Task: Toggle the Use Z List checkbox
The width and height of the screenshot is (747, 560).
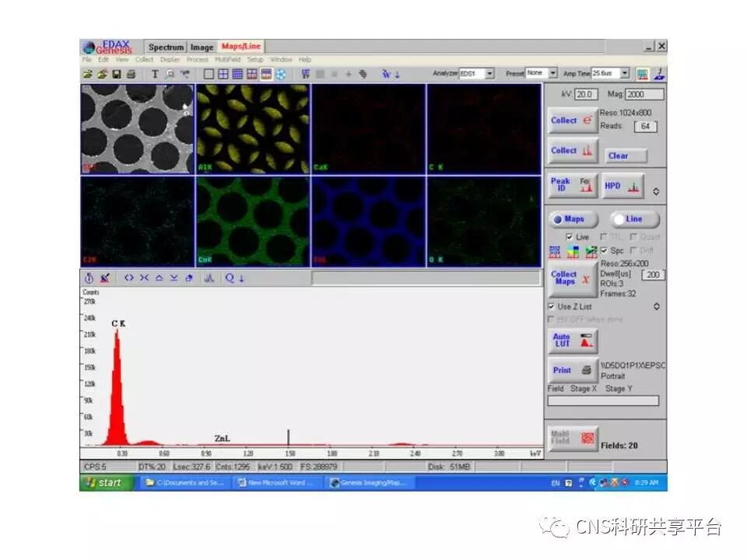Action: [551, 306]
